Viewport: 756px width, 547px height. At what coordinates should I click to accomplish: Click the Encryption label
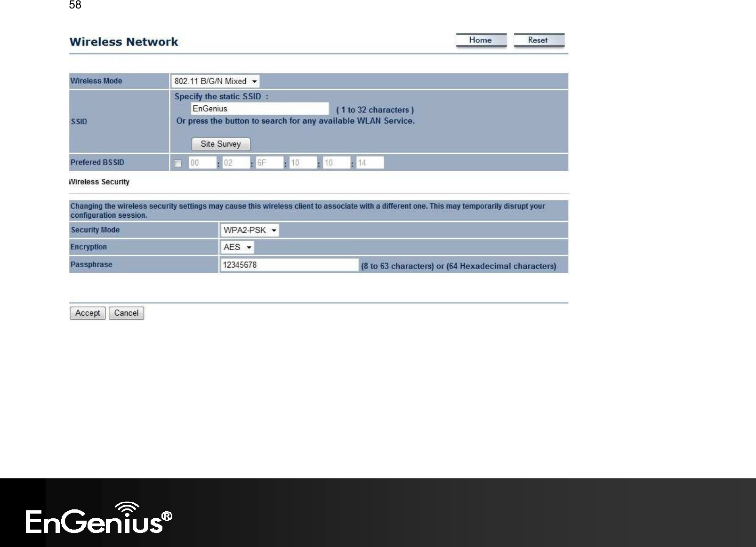(88, 247)
